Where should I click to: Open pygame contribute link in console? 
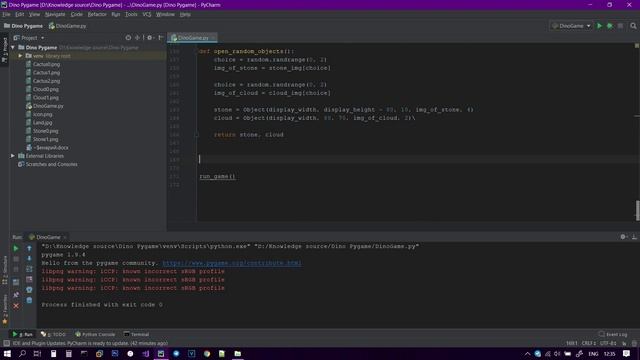tap(232, 263)
